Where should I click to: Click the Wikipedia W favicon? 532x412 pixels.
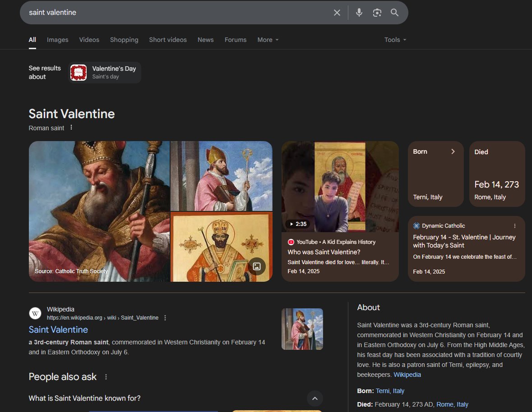point(35,313)
